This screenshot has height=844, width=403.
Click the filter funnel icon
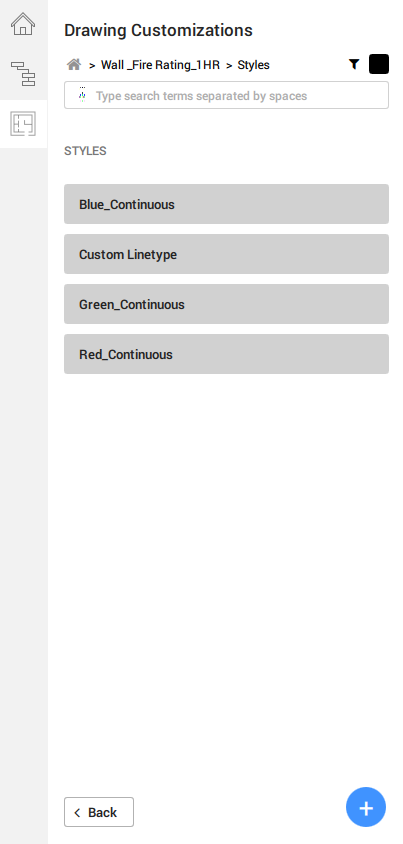[353, 65]
